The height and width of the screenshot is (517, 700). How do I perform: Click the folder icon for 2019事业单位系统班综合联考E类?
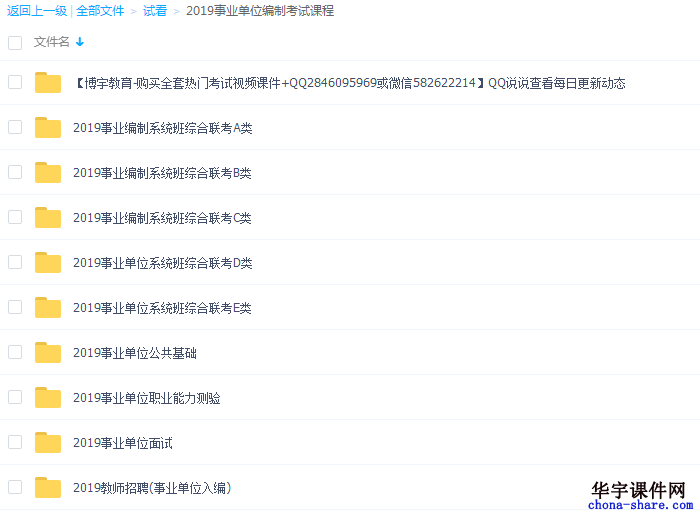tap(48, 308)
